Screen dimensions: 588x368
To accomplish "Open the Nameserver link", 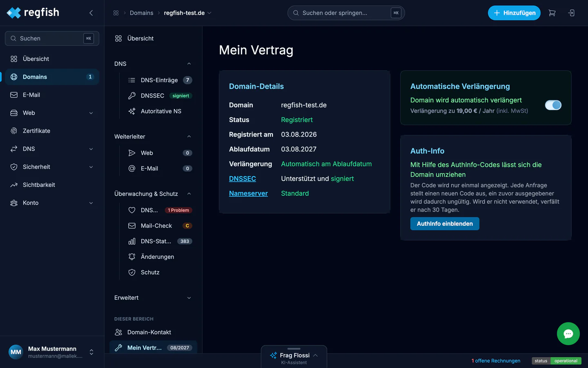I will coord(248,193).
